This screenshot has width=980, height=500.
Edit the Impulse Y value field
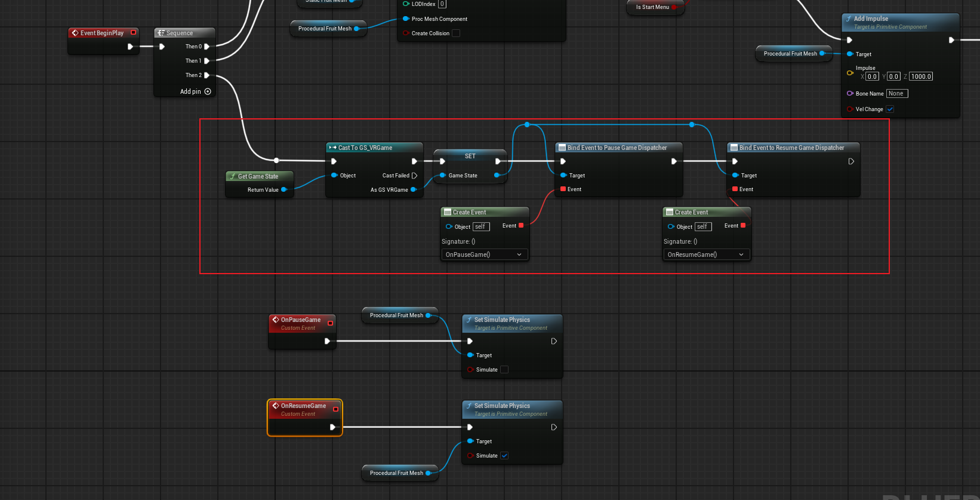[x=893, y=76]
